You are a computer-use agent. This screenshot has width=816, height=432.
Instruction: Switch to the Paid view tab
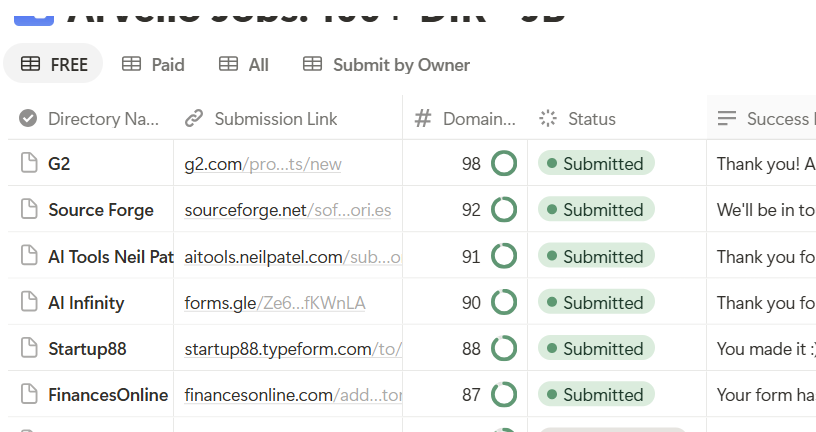point(153,65)
